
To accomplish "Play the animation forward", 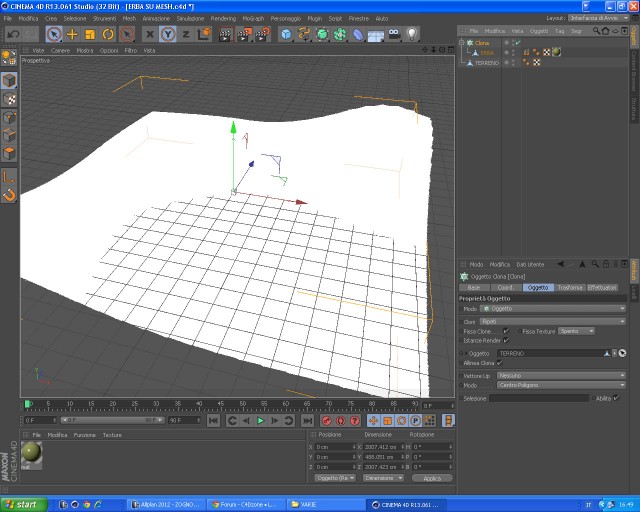I will tap(260, 421).
